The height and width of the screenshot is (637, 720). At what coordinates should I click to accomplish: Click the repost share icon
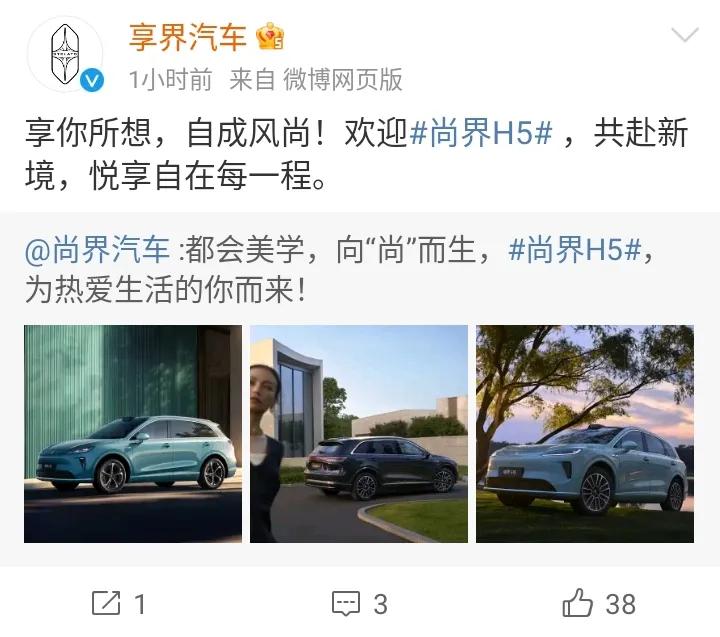[106, 603]
